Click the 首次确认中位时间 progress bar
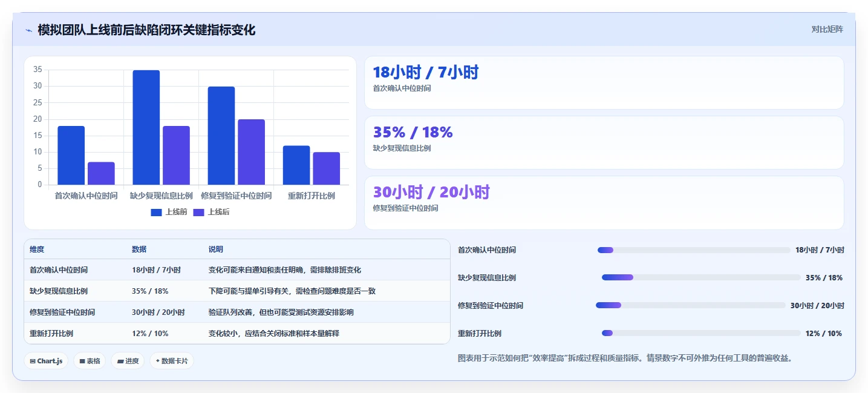The width and height of the screenshot is (868, 393). pyautogui.click(x=694, y=250)
